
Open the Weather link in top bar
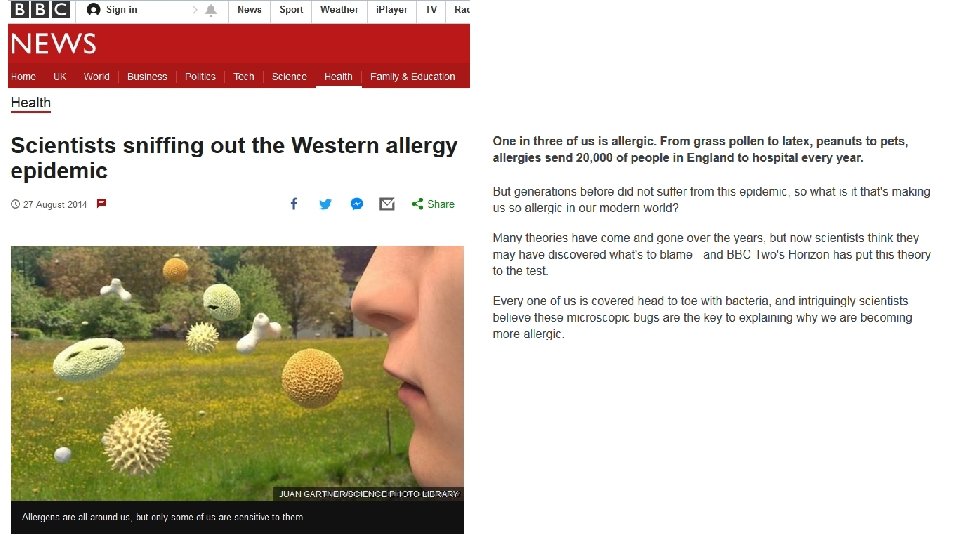click(x=339, y=10)
